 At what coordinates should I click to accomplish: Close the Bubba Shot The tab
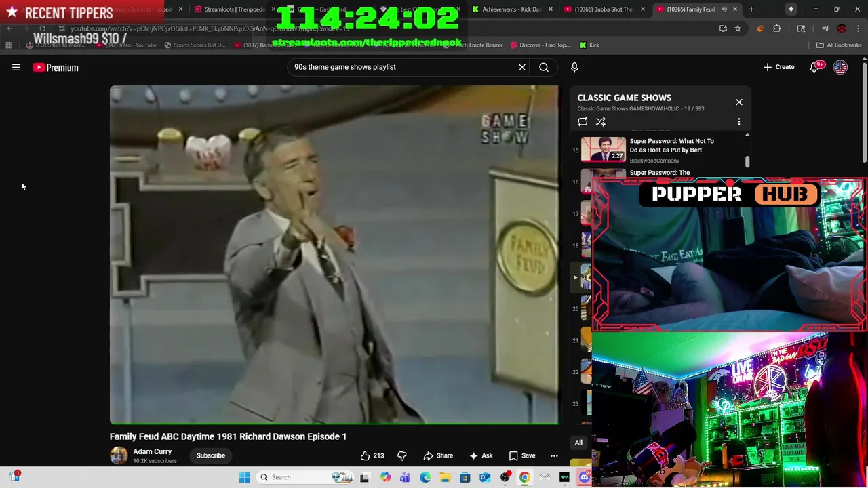pos(642,9)
